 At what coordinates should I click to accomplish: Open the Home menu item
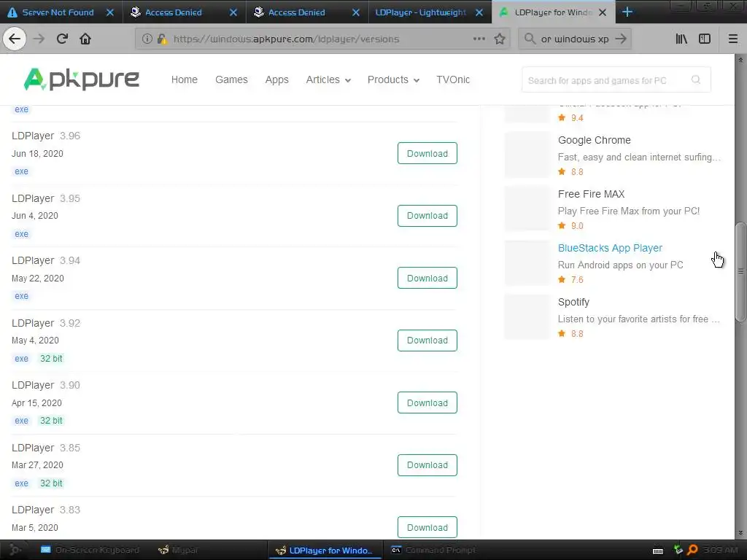tap(185, 79)
